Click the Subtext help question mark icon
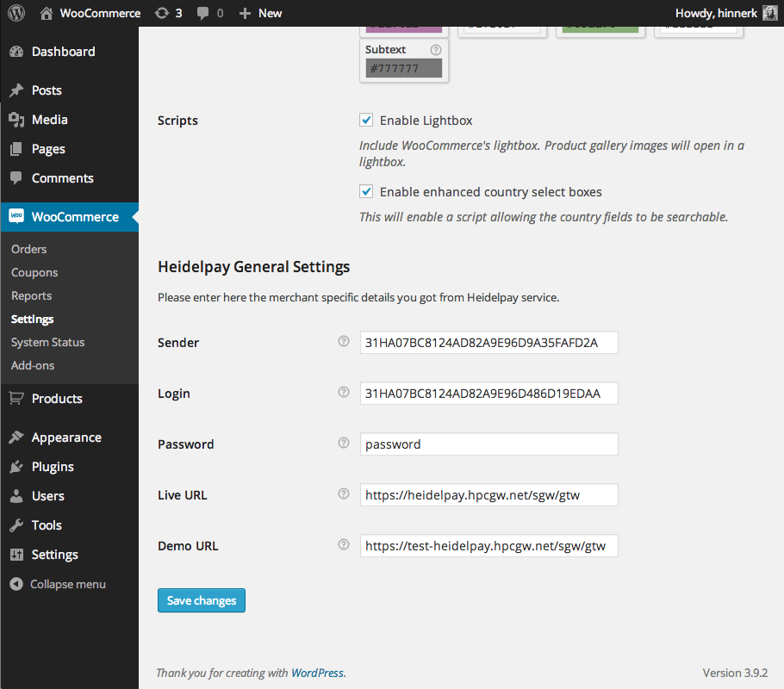Viewport: 784px width, 689px height. point(436,50)
